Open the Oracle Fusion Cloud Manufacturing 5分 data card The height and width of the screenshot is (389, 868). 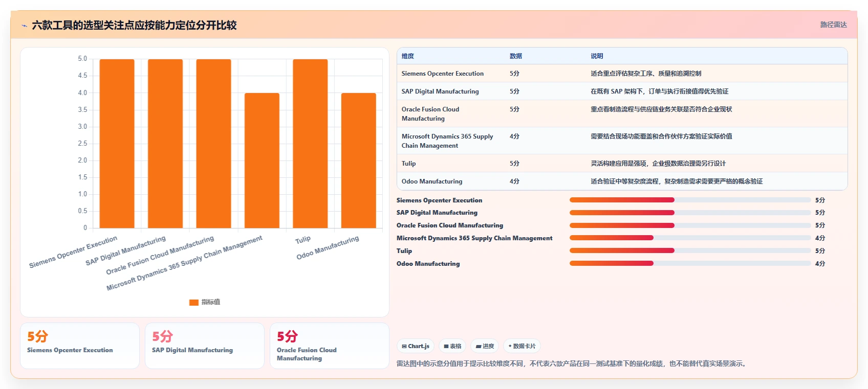pos(330,346)
